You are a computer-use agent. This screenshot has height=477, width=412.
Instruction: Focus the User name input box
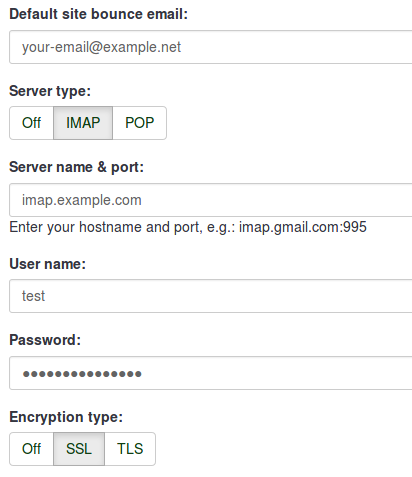211,296
